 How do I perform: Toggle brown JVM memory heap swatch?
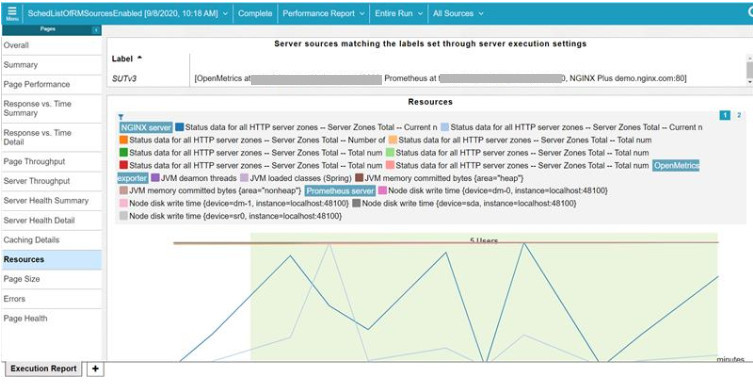[x=359, y=178]
